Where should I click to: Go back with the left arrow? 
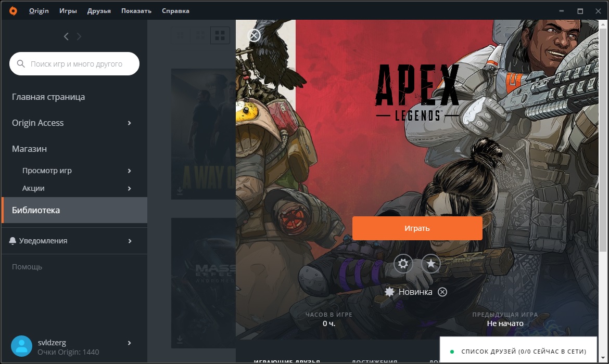pyautogui.click(x=66, y=36)
